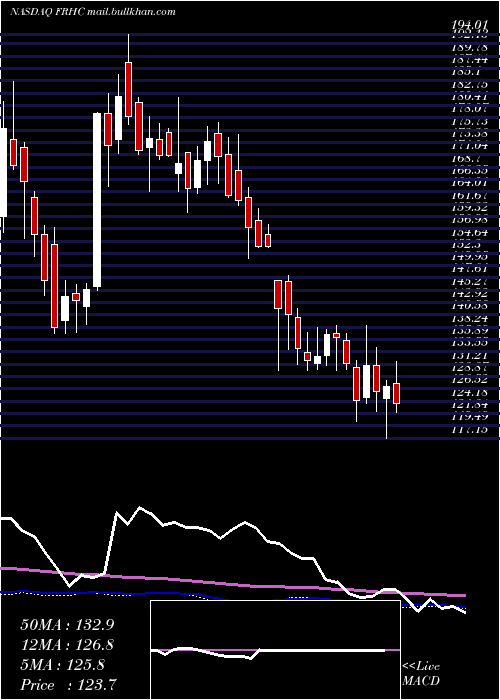Click the 145.27 price axis label
The height and width of the screenshot is (700, 500).
click(x=469, y=282)
